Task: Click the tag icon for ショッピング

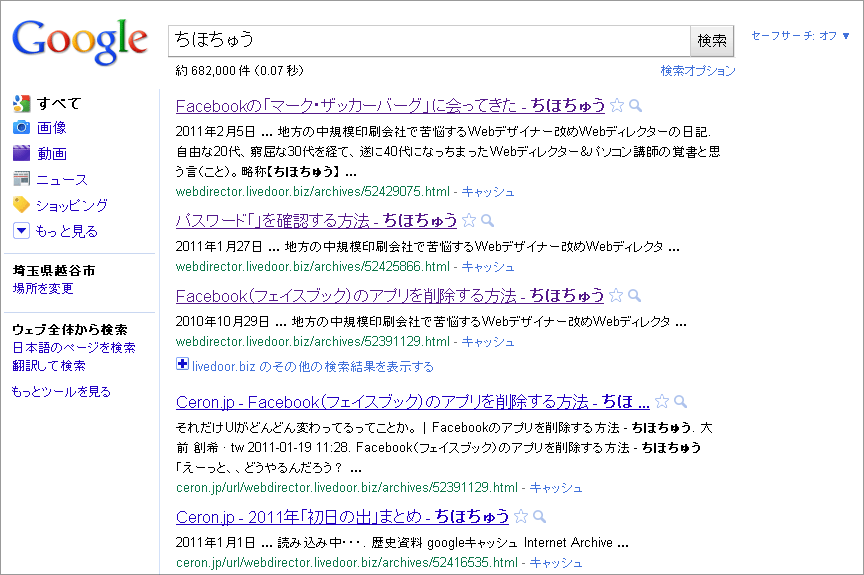Action: point(21,204)
